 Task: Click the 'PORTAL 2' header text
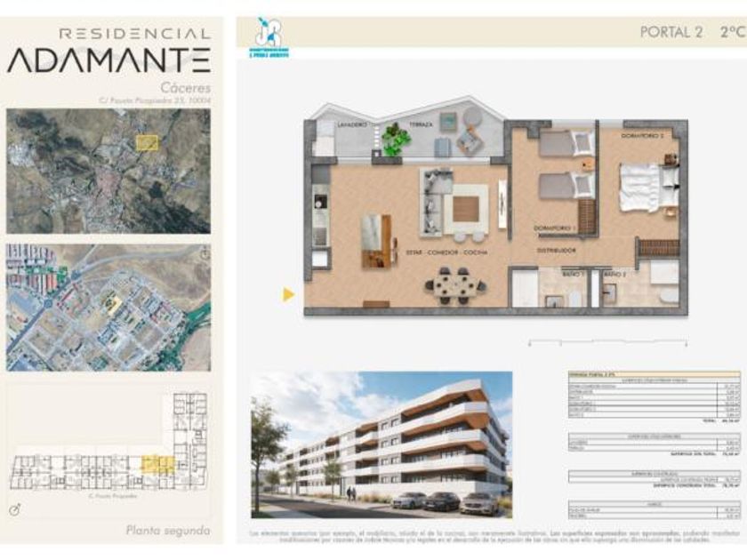click(x=671, y=32)
